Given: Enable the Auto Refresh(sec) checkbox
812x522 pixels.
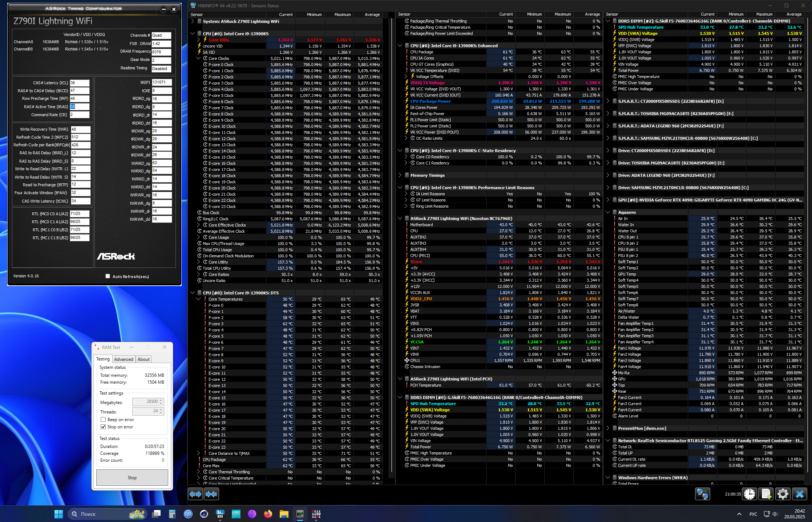Looking at the screenshot, I should pyautogui.click(x=108, y=276).
